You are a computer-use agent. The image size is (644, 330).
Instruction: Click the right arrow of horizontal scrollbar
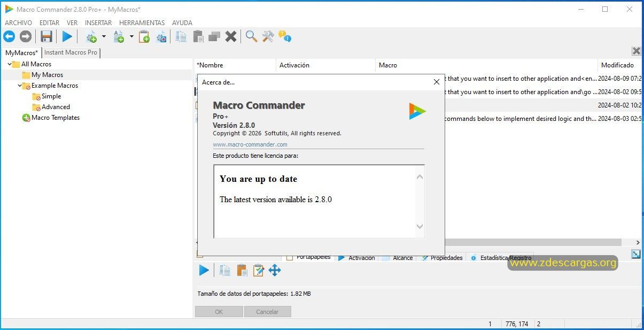[x=637, y=242]
